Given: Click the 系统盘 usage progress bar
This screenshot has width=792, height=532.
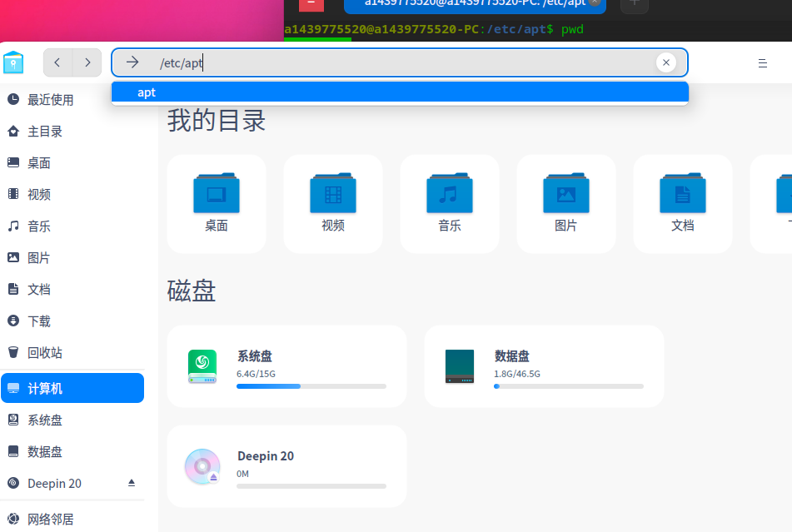Looking at the screenshot, I should click(x=311, y=386).
